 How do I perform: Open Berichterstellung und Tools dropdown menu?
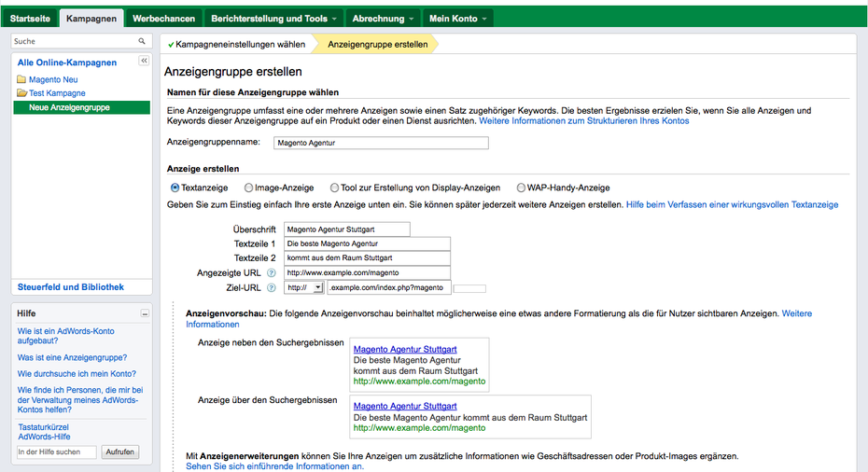pos(274,19)
